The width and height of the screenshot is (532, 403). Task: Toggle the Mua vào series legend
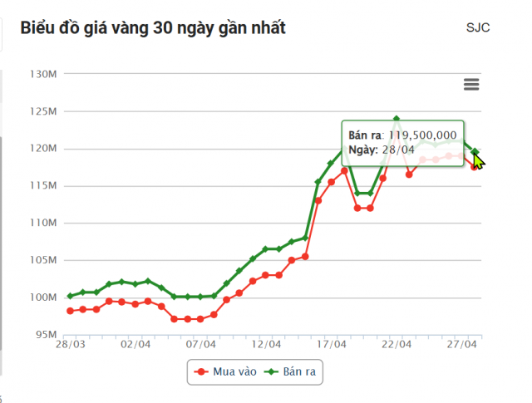click(225, 371)
